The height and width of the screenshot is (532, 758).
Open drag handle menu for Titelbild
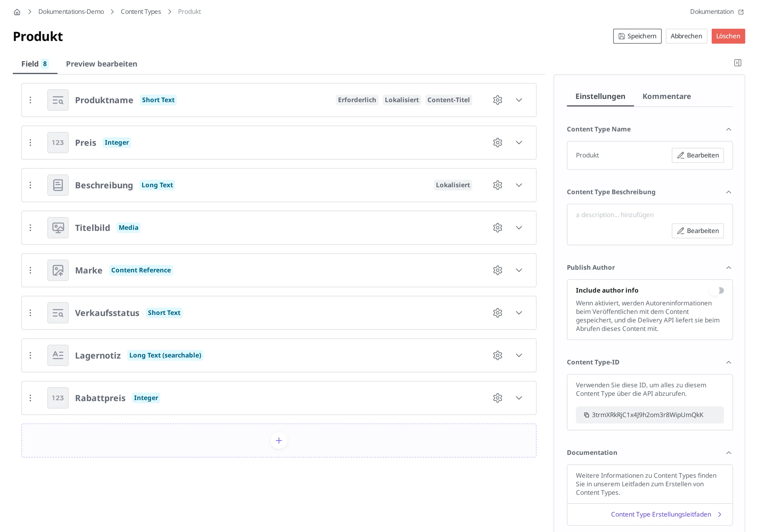click(x=30, y=228)
